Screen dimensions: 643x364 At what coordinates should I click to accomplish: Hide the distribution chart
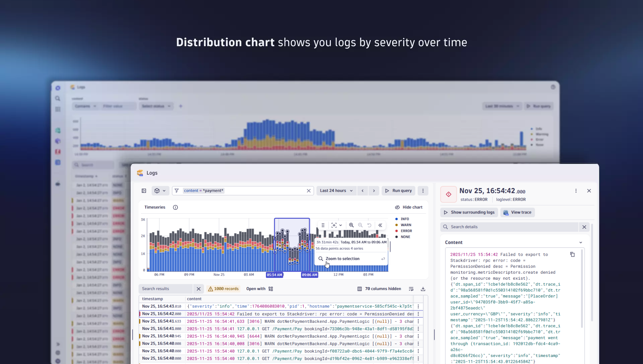(x=409, y=207)
